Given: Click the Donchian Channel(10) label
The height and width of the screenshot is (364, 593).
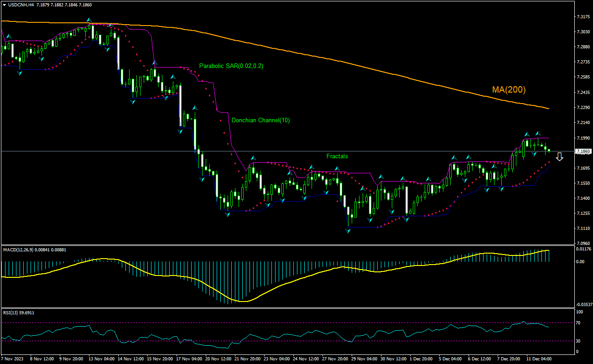Looking at the screenshot, I should (260, 121).
